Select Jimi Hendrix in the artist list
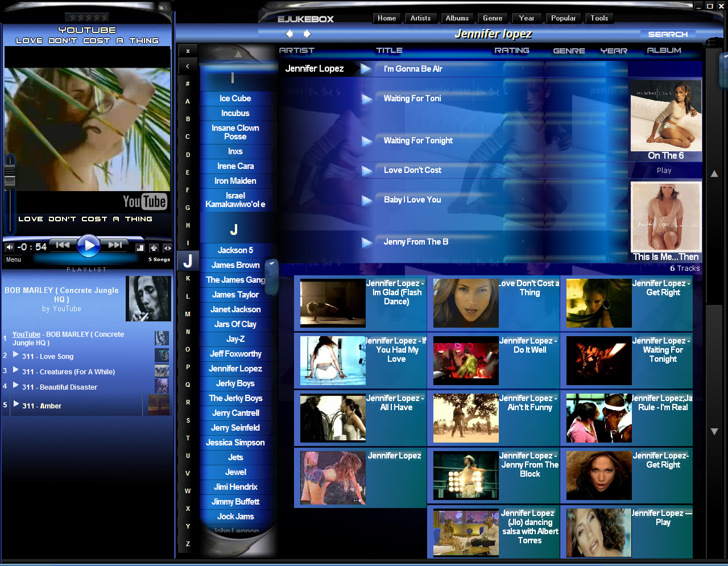 click(x=235, y=487)
